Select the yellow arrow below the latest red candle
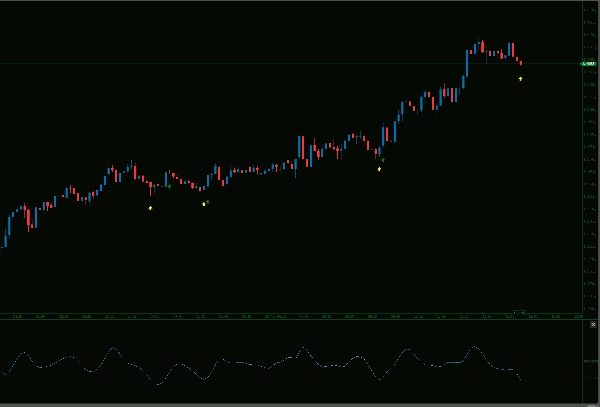Viewport: 600px width, 407px height. 520,79
